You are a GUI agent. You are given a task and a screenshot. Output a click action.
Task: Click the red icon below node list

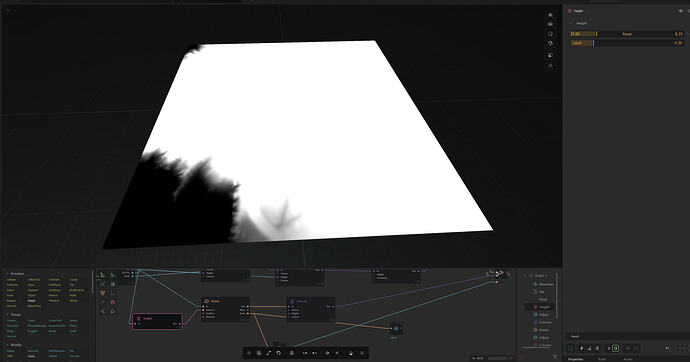pyautogui.click(x=523, y=357)
